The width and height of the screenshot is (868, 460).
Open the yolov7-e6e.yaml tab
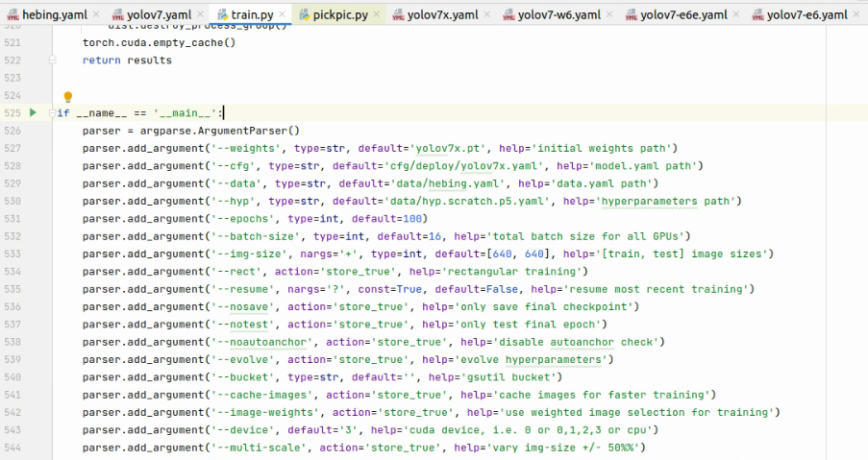click(x=683, y=14)
